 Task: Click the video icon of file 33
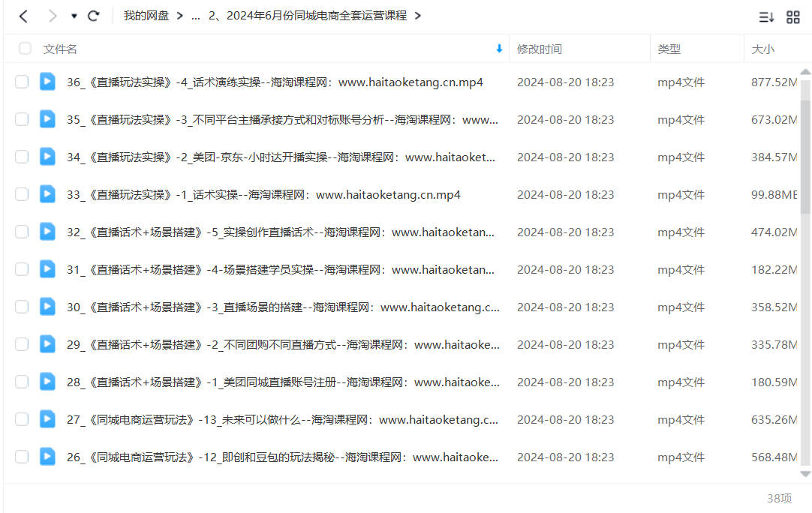[x=47, y=194]
